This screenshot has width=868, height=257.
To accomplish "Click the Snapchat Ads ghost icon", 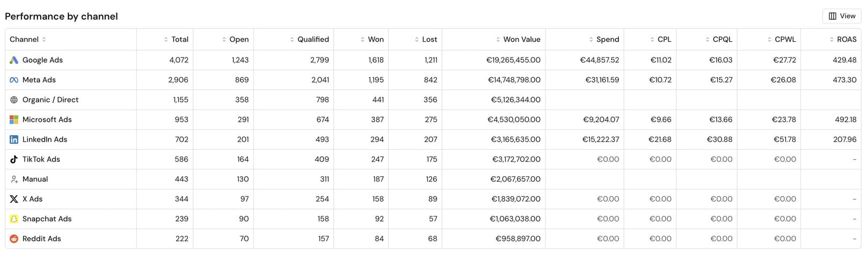I will coord(14,219).
